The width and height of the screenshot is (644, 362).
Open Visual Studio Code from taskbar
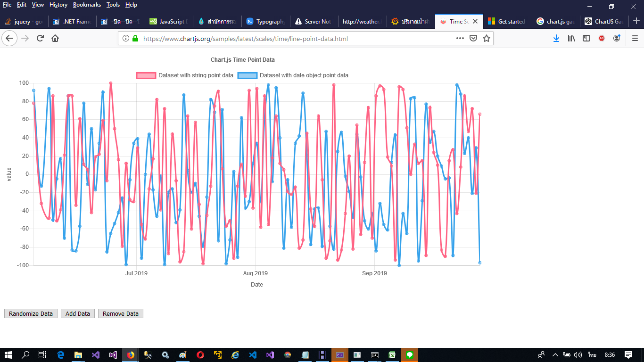coord(253,355)
